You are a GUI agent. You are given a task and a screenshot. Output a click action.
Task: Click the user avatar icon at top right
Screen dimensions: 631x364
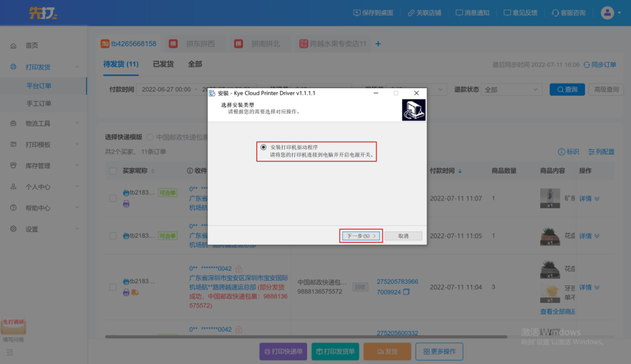607,12
